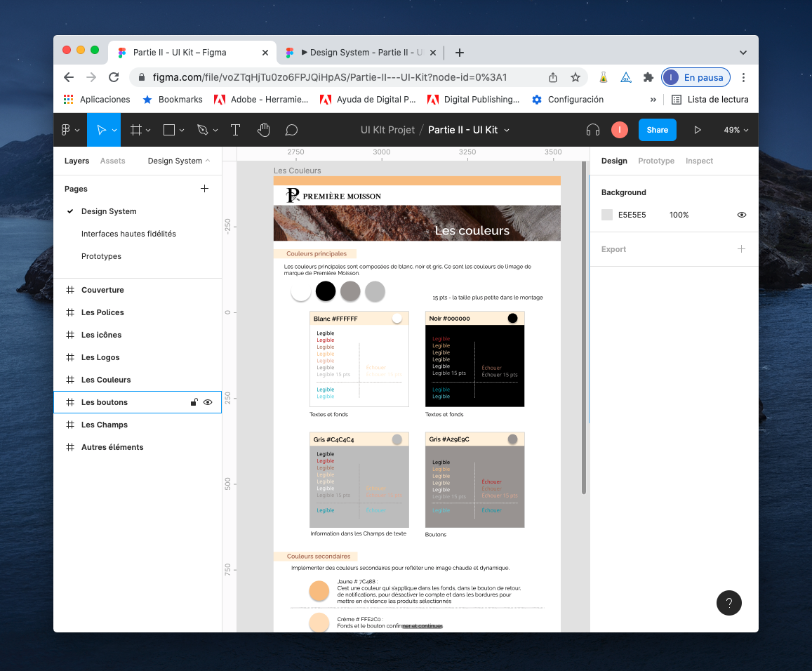This screenshot has width=812, height=671.
Task: Open the 49% zoom dropdown
Action: (x=736, y=130)
